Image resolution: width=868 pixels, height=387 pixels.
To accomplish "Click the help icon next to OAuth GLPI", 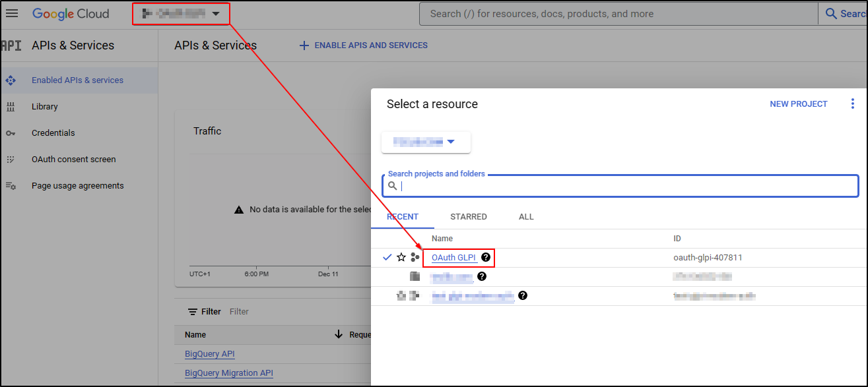I will pos(486,257).
